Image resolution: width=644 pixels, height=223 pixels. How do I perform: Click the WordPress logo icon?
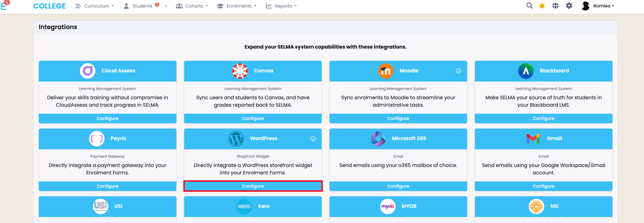[x=236, y=139]
